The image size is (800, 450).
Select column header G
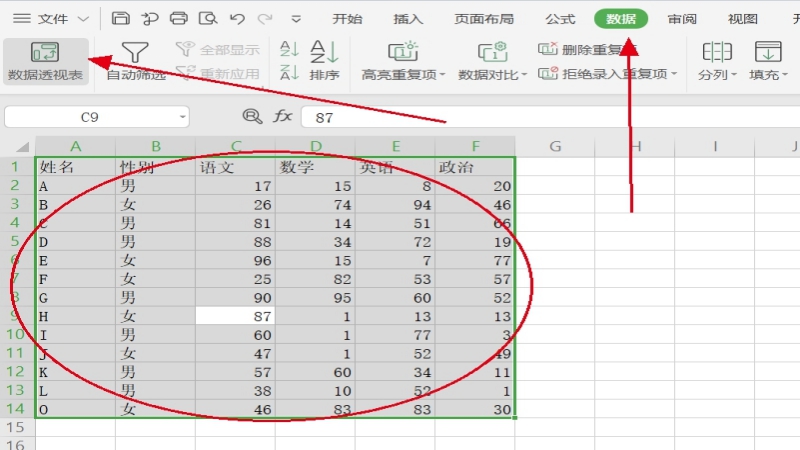click(555, 147)
